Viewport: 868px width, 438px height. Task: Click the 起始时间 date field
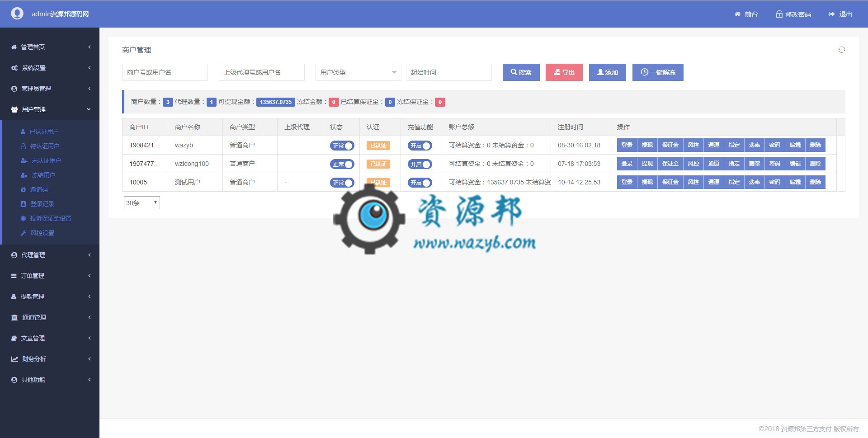click(x=448, y=72)
